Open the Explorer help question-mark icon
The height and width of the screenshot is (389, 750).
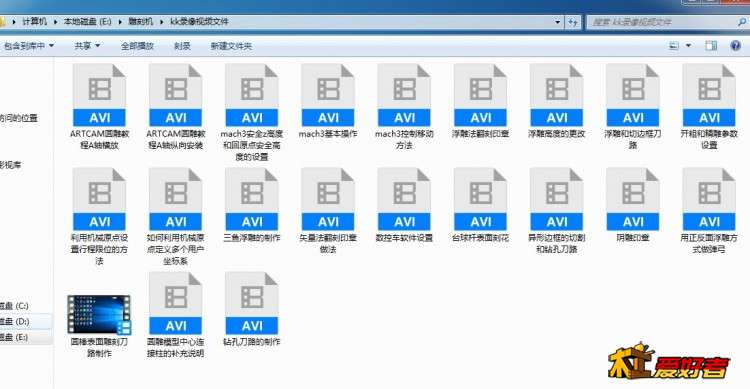[735, 46]
